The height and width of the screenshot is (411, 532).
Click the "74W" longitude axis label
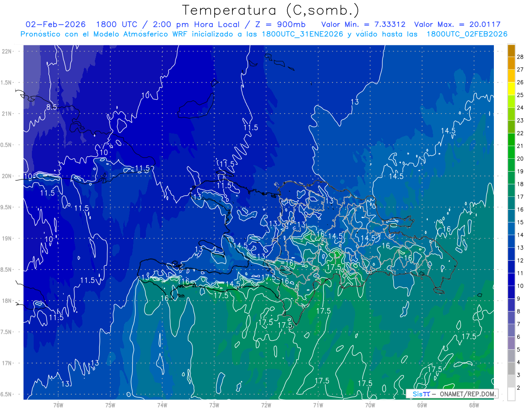[162, 405]
